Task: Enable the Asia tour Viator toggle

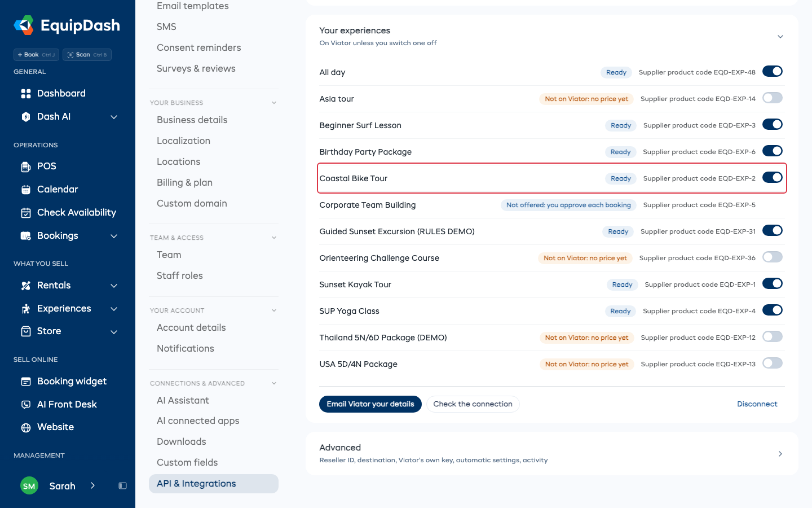Action: click(773, 98)
